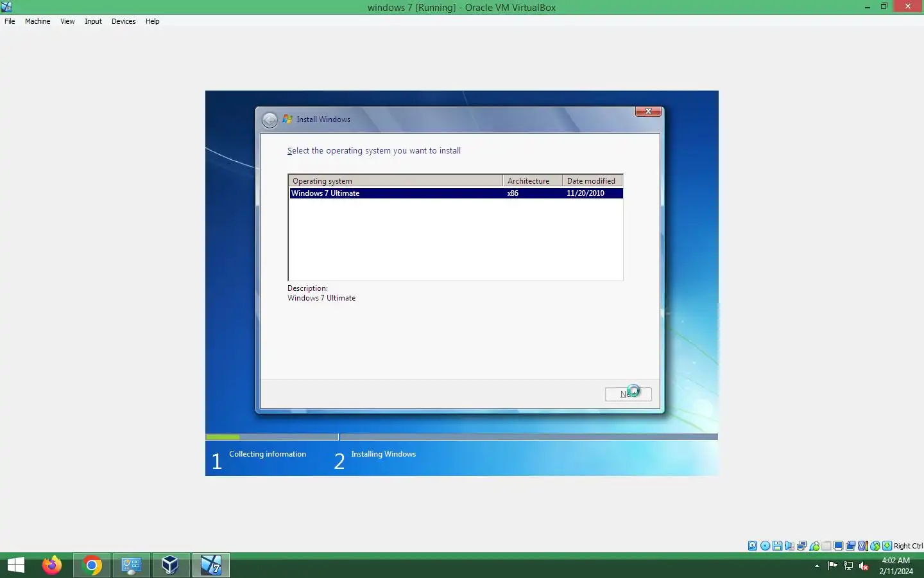Click the x86 architecture cell
This screenshot has width=924, height=578.
coord(513,193)
